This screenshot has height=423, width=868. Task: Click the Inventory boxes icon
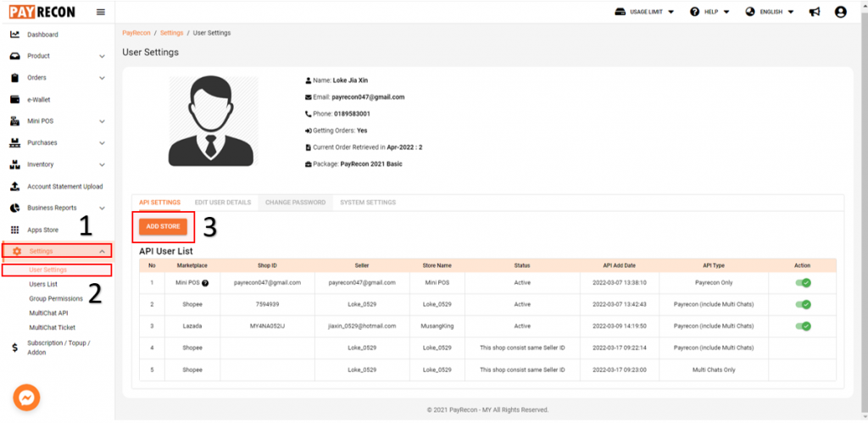pos(15,164)
